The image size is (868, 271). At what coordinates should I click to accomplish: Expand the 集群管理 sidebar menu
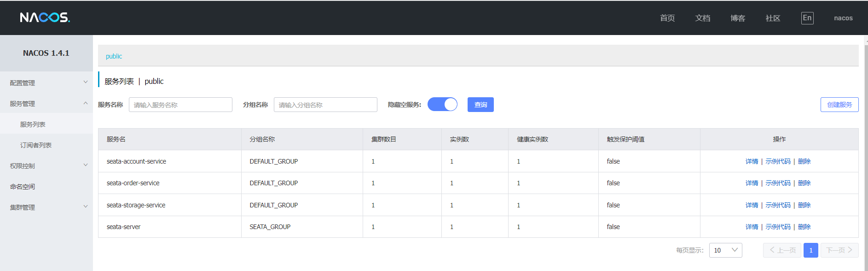pos(46,207)
